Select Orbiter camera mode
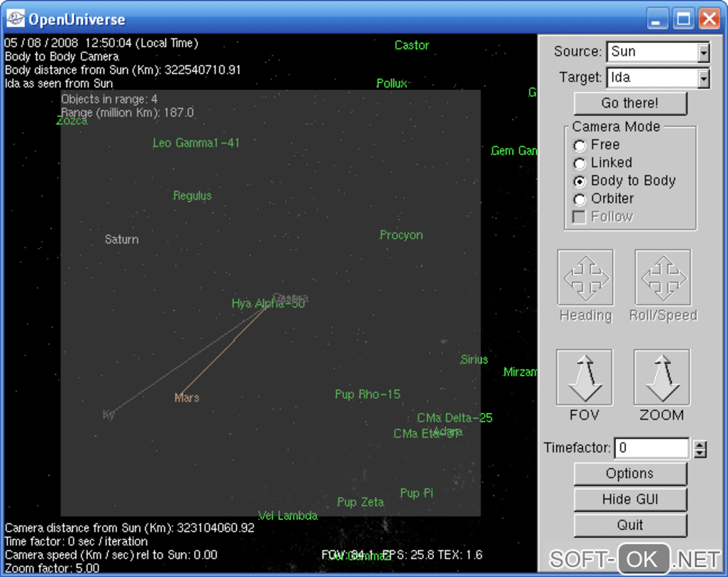 pos(580,200)
